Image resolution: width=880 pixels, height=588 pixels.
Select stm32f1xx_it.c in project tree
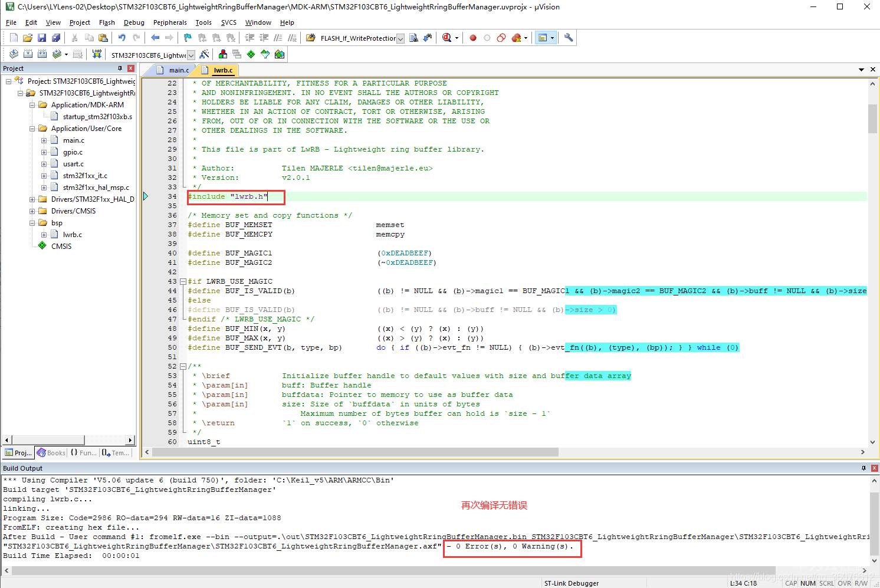coord(80,176)
